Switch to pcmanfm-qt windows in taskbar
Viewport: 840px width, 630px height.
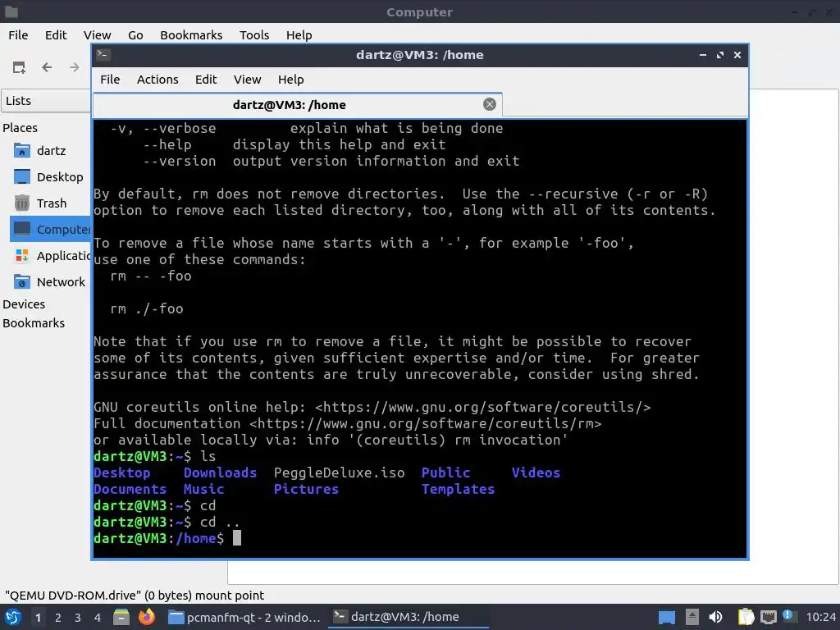pyautogui.click(x=244, y=617)
